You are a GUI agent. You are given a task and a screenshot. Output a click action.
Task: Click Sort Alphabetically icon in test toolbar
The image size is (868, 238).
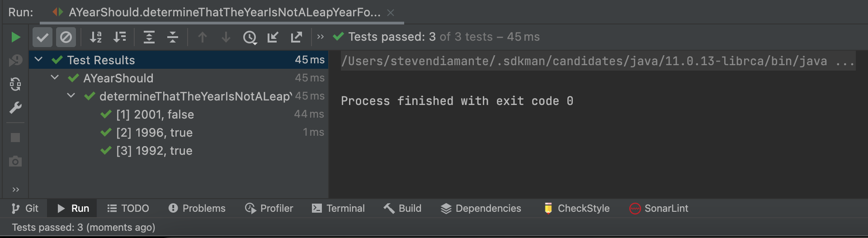click(95, 37)
